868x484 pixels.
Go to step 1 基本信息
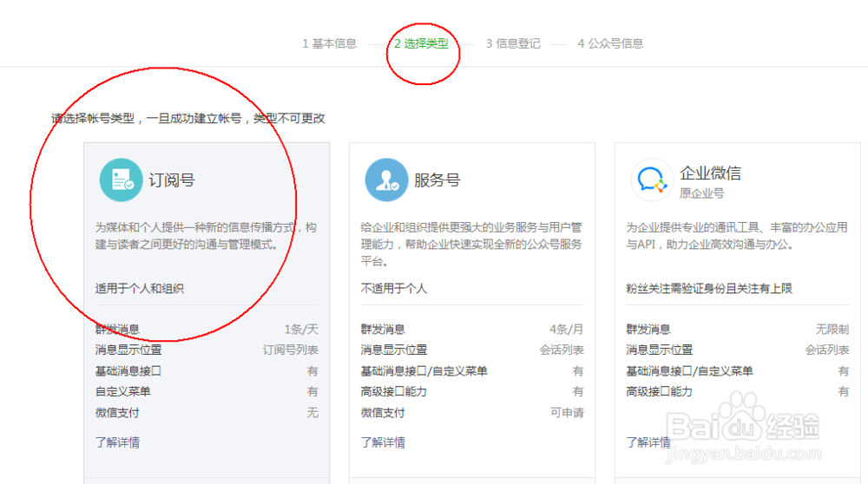[329, 43]
